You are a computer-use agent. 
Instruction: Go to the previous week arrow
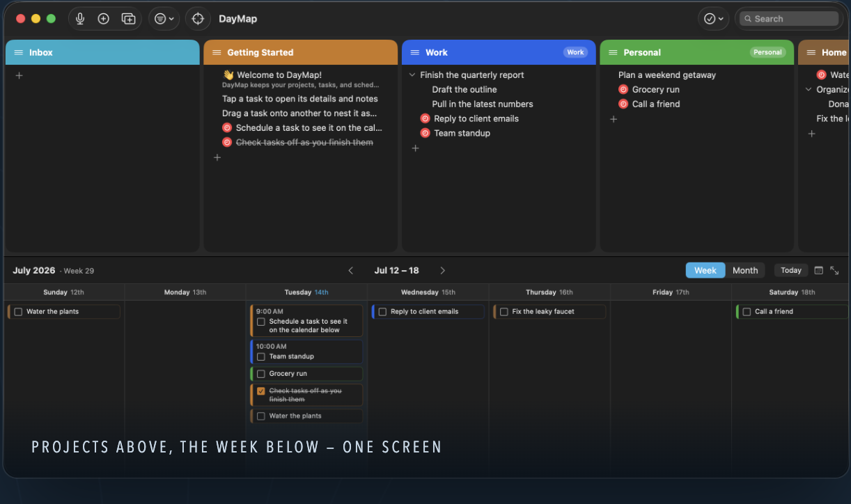(350, 270)
